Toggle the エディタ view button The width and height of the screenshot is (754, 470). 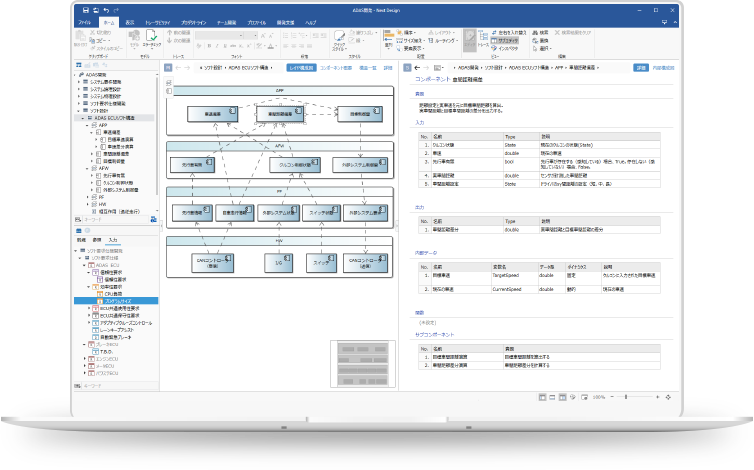point(470,38)
